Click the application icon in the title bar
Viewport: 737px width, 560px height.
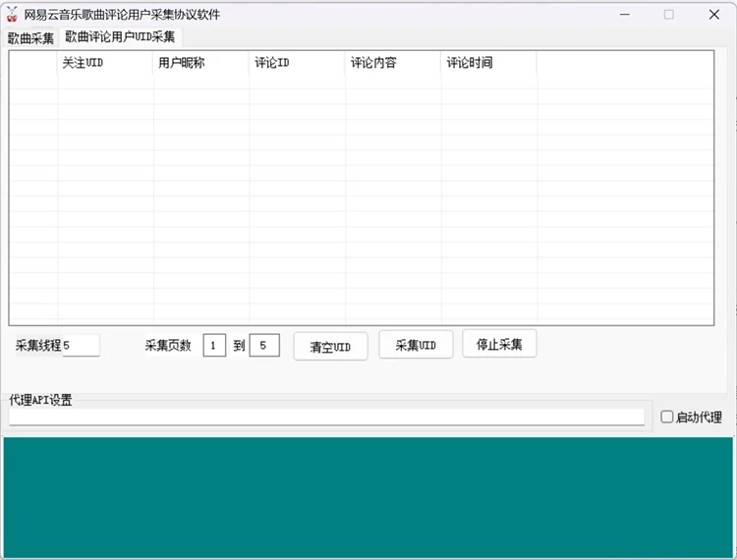(x=12, y=15)
